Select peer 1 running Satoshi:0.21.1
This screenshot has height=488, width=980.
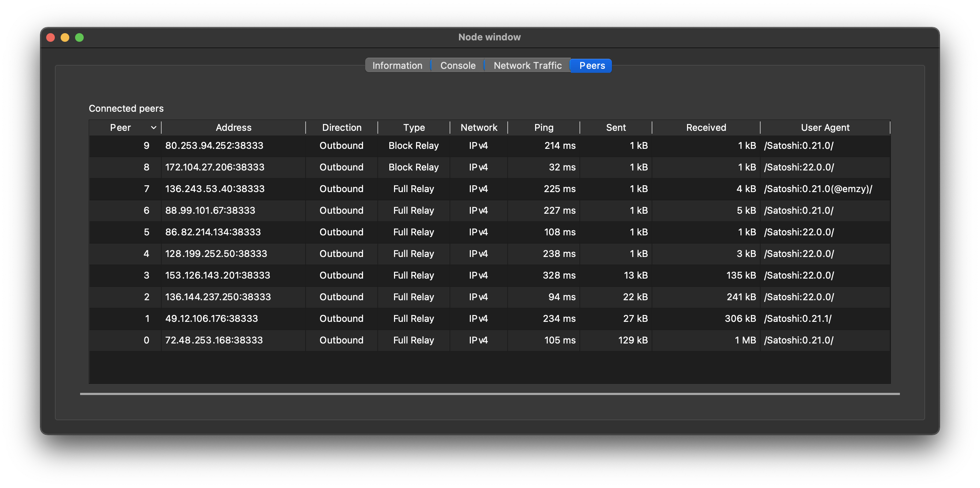[x=797, y=319]
